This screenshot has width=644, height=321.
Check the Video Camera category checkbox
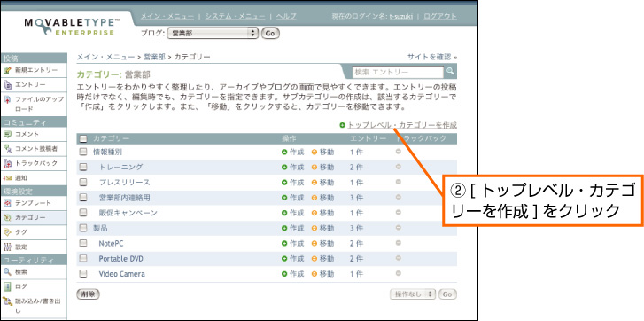(83, 273)
